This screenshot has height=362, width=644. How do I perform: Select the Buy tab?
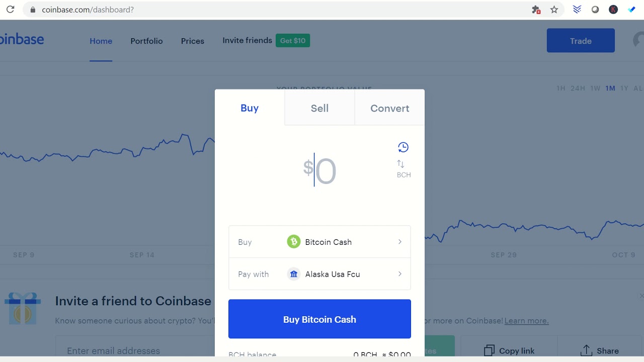(250, 108)
